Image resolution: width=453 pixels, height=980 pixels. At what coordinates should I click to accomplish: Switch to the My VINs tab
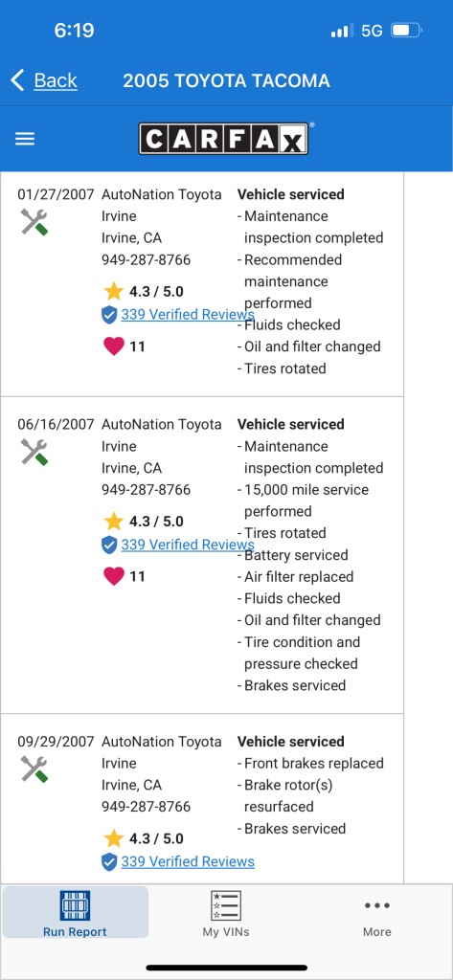pyautogui.click(x=226, y=912)
